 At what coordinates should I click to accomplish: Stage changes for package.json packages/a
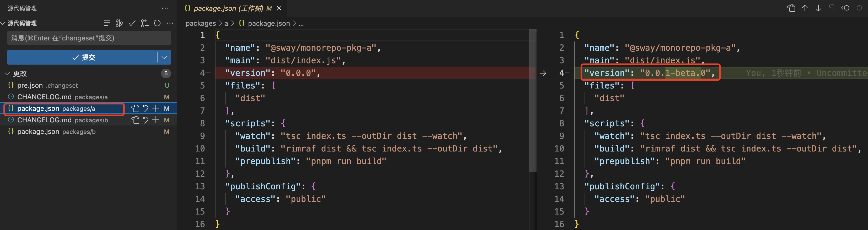[156, 109]
